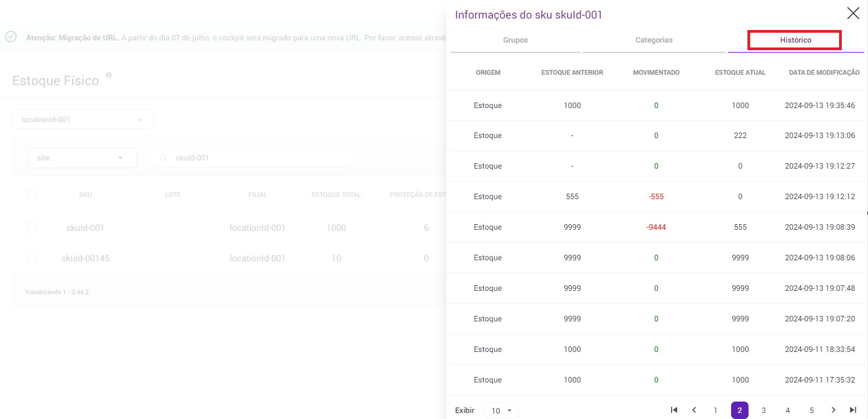868x419 pixels.
Task: Check the skuId-001 row checkbox
Action: [32, 228]
